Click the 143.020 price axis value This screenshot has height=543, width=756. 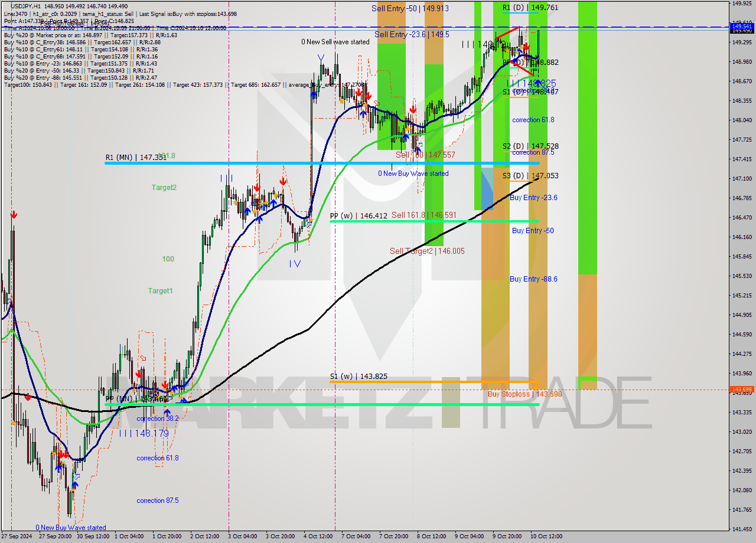[742, 432]
